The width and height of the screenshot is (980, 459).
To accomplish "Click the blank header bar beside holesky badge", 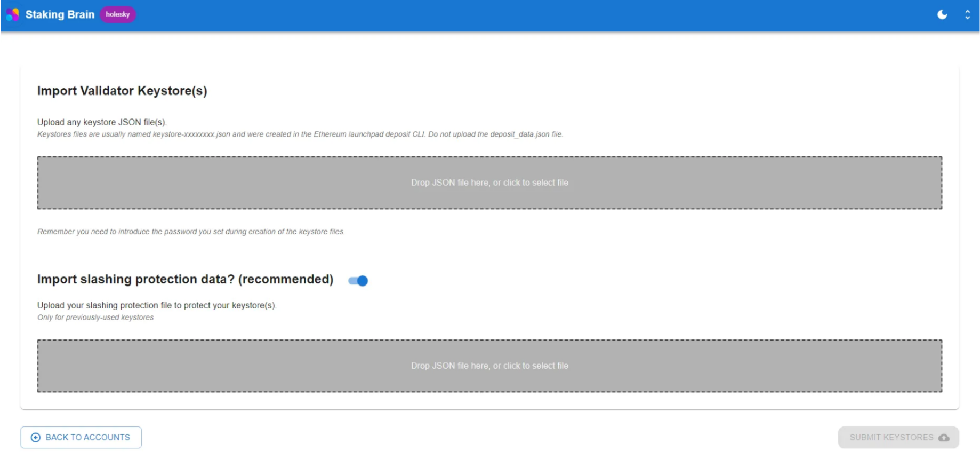I will click(480, 14).
